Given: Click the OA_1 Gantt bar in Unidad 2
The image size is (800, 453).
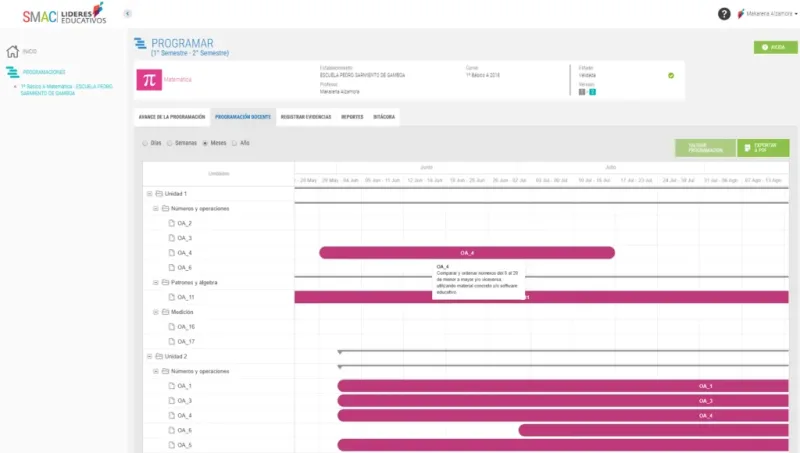Looking at the screenshot, I should point(563,386).
